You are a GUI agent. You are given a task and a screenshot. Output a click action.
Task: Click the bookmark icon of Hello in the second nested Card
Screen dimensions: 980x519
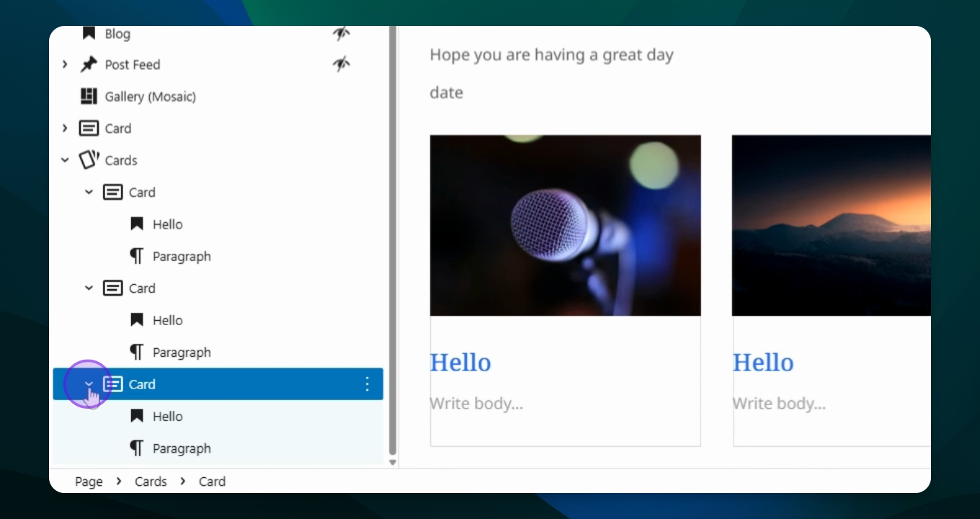[137, 320]
